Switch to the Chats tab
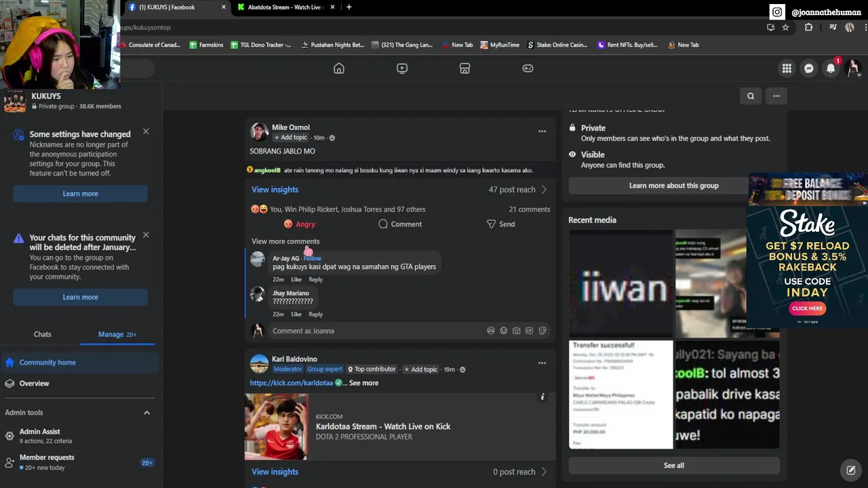Screen dimensions: 868x488 pyautogui.click(x=43, y=334)
